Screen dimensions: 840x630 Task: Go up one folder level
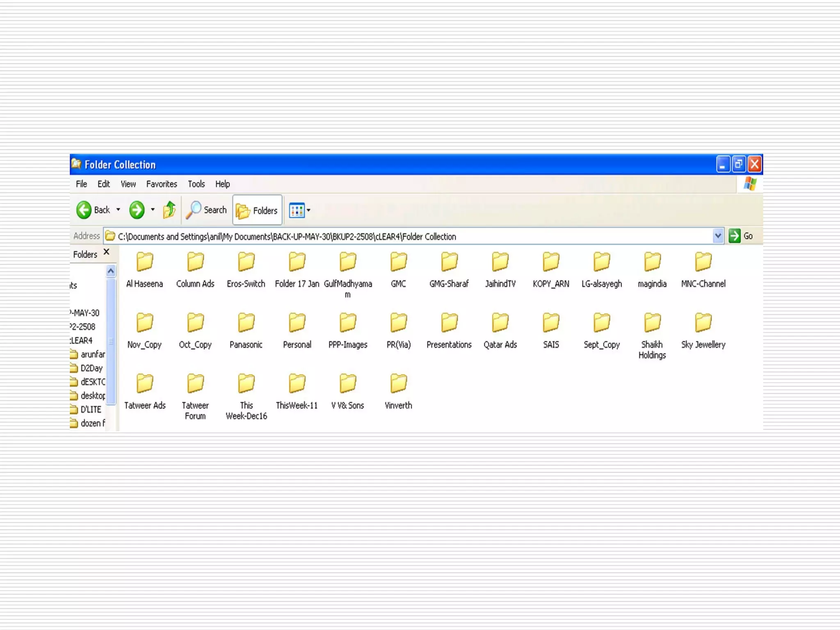pos(169,210)
